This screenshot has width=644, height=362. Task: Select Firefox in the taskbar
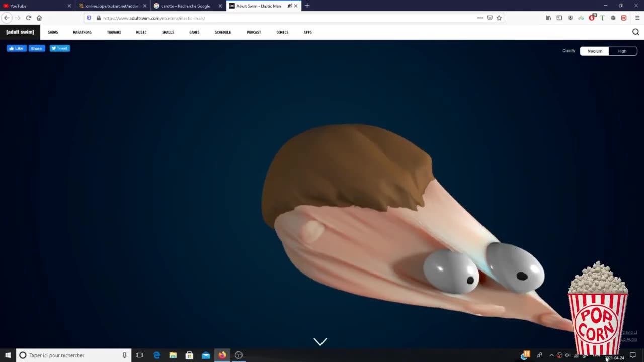point(222,355)
